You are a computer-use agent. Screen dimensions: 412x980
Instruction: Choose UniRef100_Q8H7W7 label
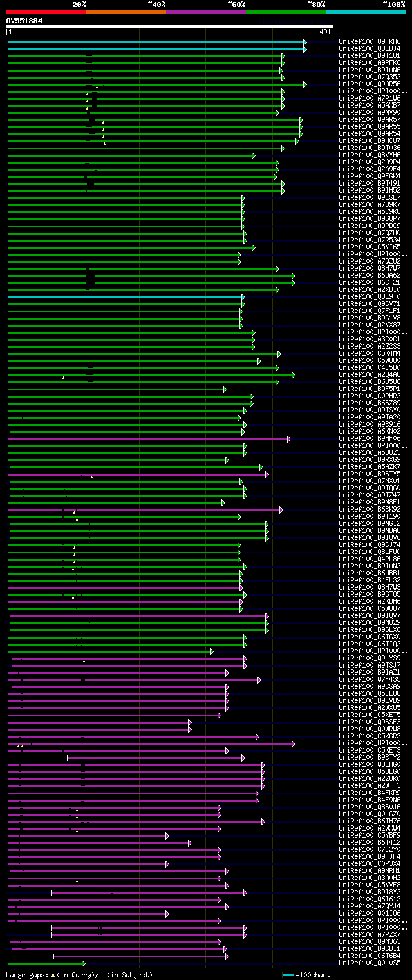click(x=370, y=268)
